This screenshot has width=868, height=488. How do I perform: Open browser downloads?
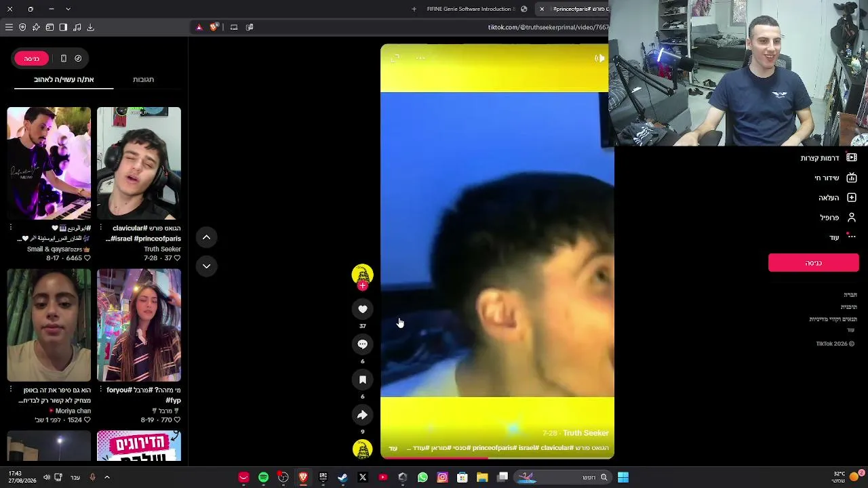pos(90,27)
